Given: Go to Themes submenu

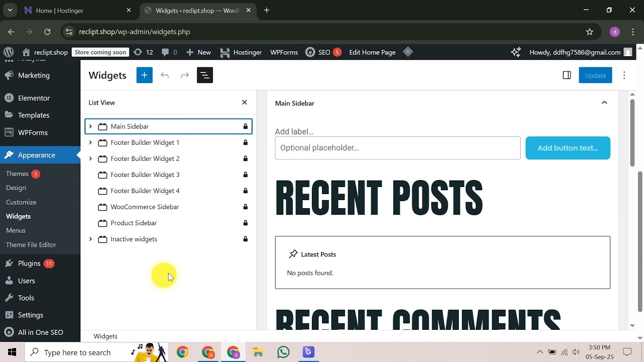Looking at the screenshot, I should click(17, 174).
